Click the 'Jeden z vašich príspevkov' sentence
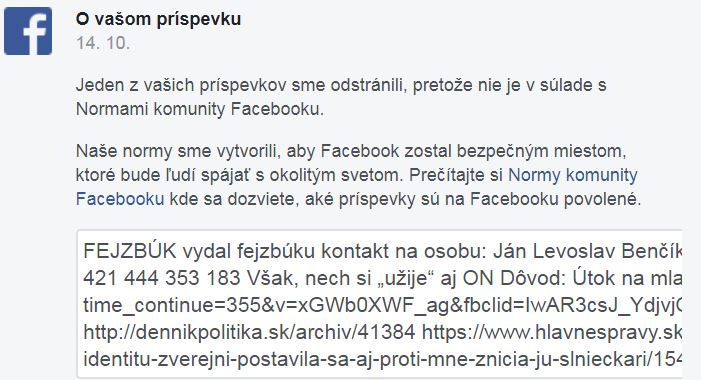701x380 pixels. click(x=341, y=85)
